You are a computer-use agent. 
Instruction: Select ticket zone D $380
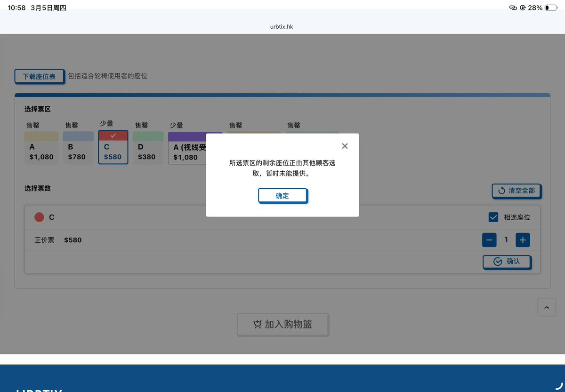tap(148, 148)
